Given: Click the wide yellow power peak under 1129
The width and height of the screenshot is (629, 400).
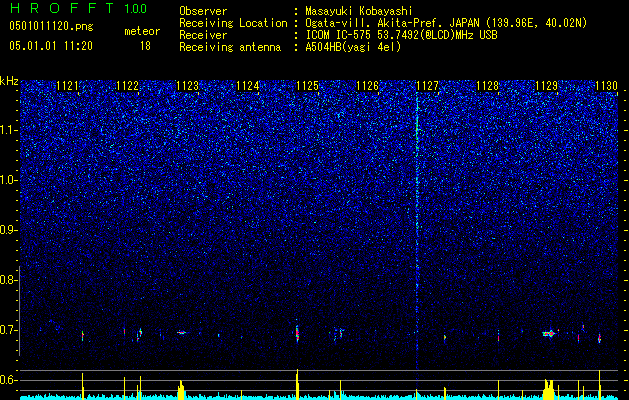Looking at the screenshot, I should point(548,389).
